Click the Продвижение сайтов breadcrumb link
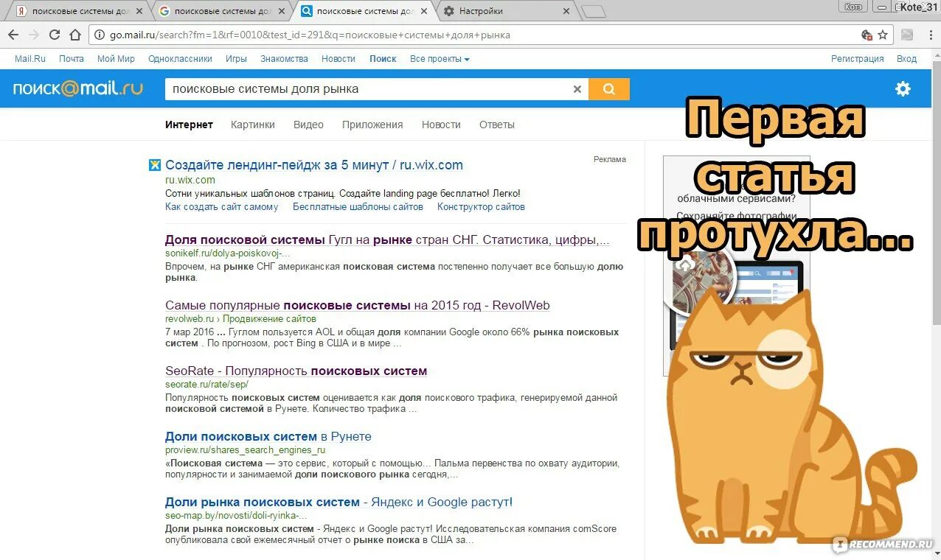The image size is (941, 560). coord(269,319)
